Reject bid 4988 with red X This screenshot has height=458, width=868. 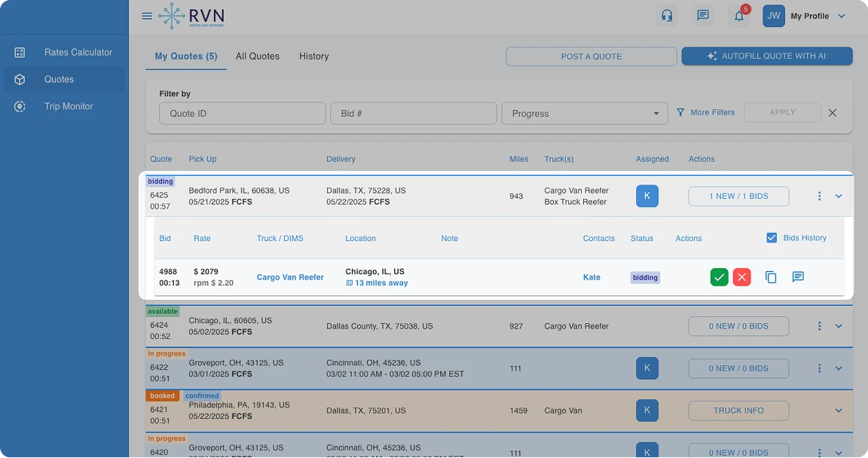point(741,277)
